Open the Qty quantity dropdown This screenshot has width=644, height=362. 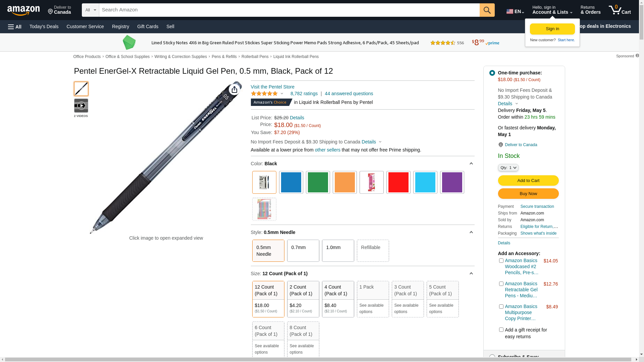click(x=508, y=168)
